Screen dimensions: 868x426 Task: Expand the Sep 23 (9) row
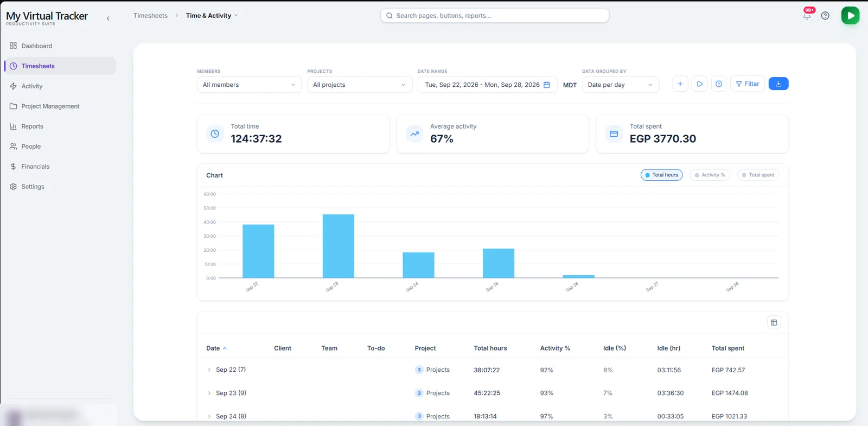coord(209,393)
